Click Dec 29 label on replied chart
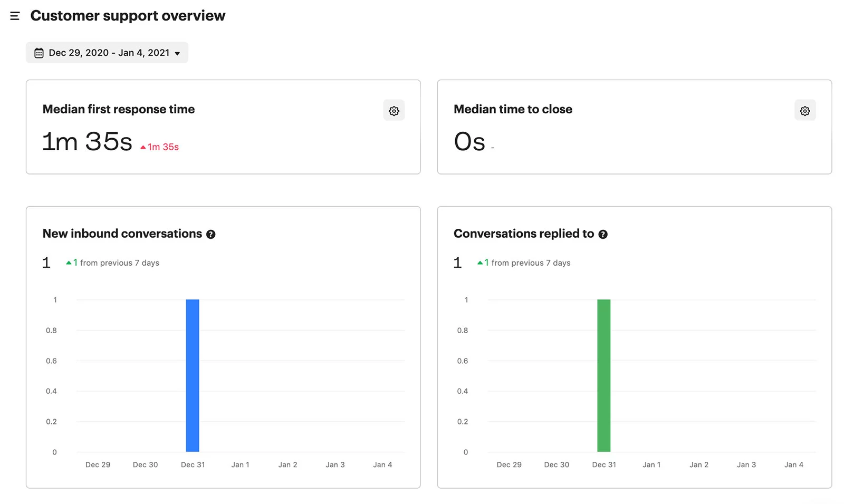 (x=509, y=464)
